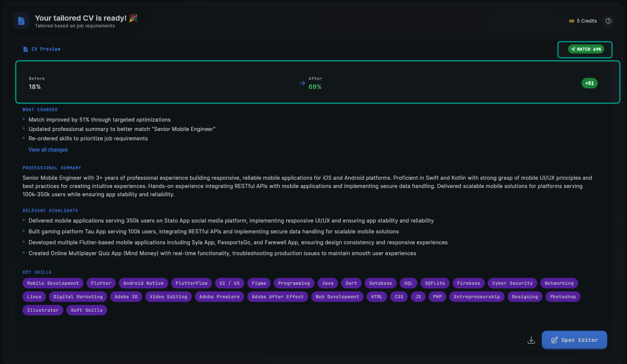Screen dimensions: 627x364
Task: Click the Figma skill chip
Action: coord(259,283)
